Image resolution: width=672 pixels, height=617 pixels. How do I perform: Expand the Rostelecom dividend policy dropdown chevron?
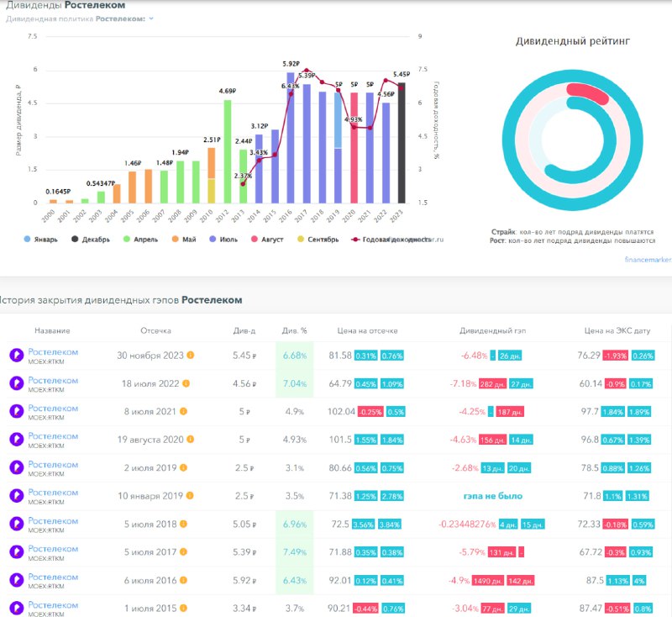(151, 18)
